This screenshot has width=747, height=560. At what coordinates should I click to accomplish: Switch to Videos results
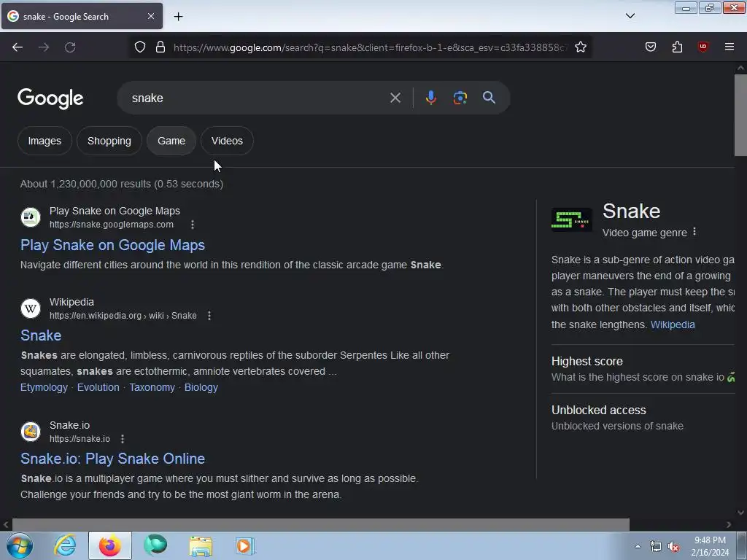click(x=227, y=141)
